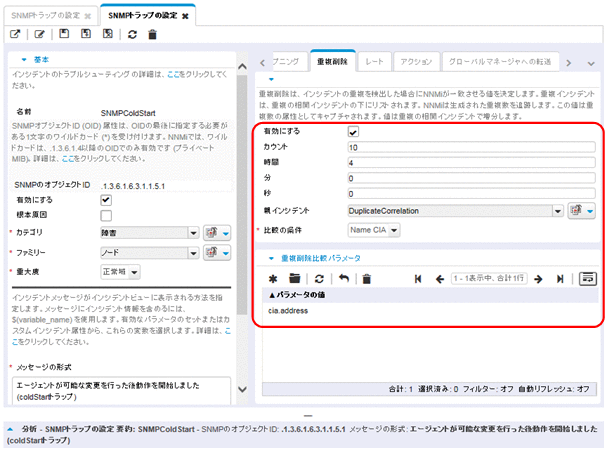608x452 pixels.
Task: Collapse the 基本 section
Action: (24, 60)
